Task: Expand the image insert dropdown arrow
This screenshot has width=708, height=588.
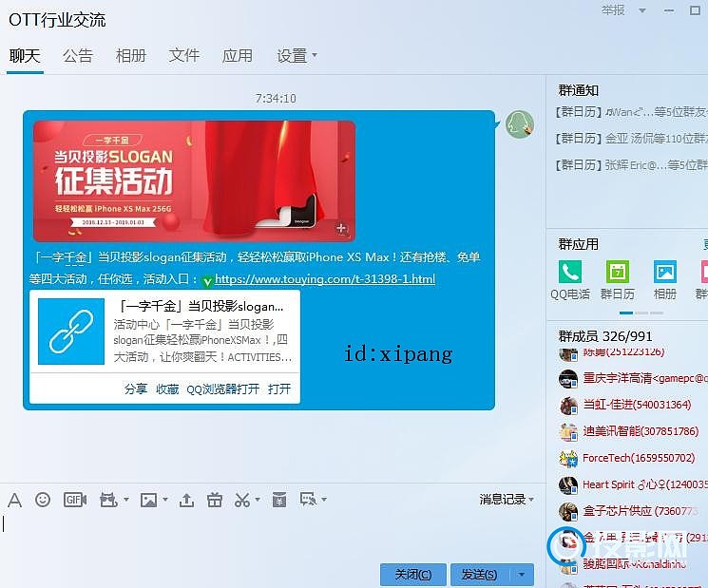Action: pos(165,499)
